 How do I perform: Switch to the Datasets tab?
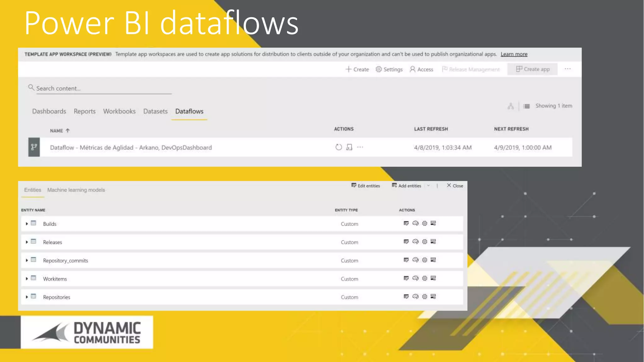(x=155, y=111)
